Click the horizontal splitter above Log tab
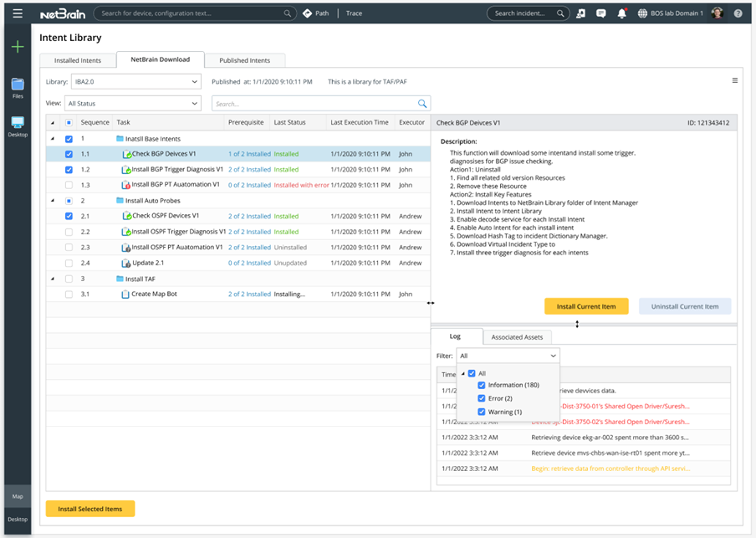This screenshot has width=756, height=538. pos(577,325)
